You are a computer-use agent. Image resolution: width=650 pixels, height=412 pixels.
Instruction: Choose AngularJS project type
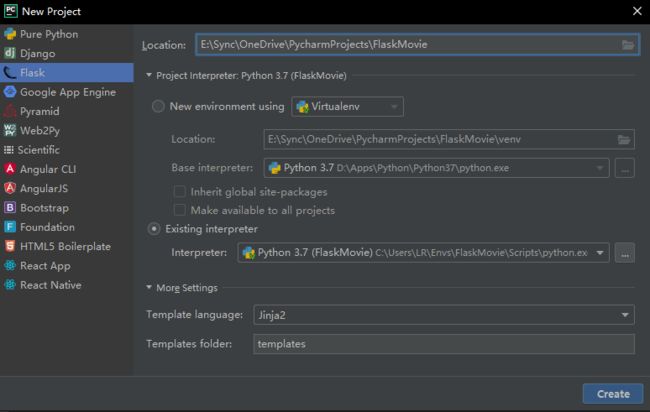67,188
